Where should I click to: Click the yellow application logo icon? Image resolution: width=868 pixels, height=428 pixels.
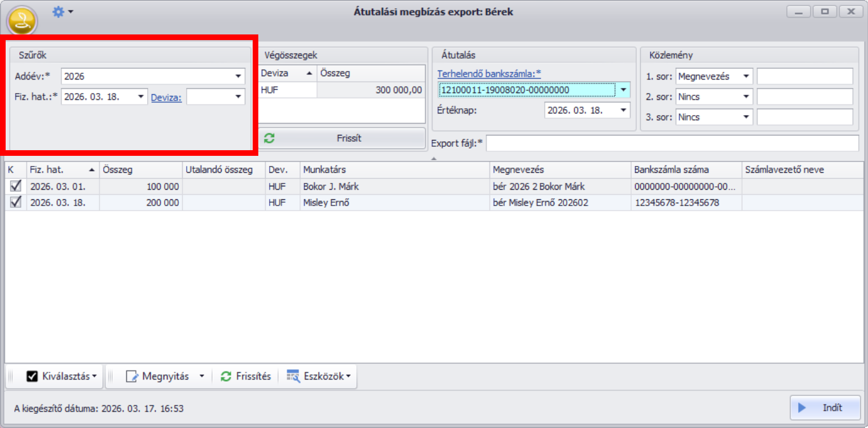(21, 21)
